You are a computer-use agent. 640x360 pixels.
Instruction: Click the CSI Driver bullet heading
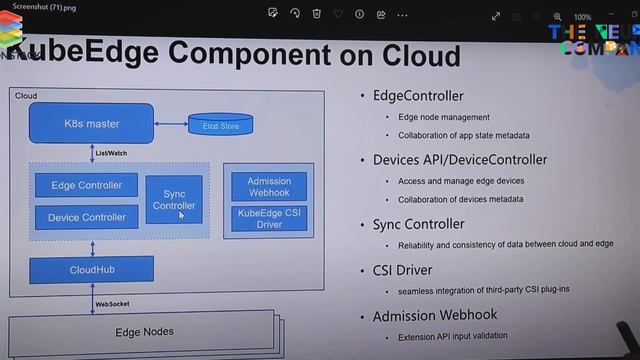coord(402,270)
